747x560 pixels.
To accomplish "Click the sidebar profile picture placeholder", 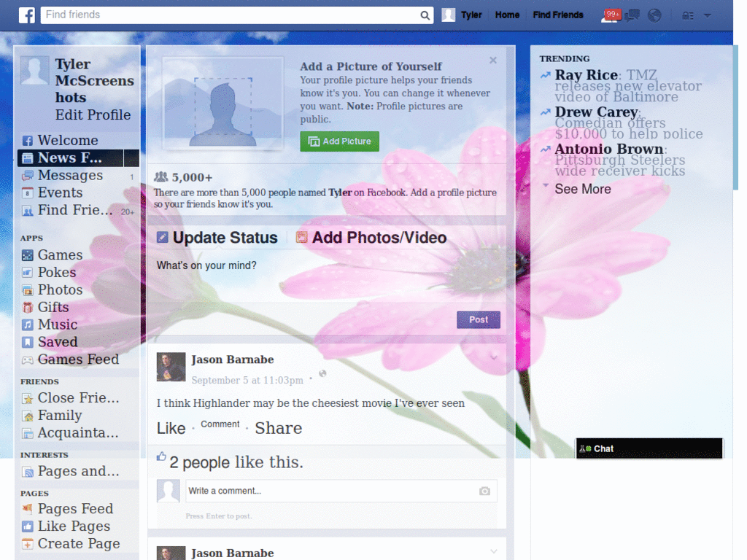I will tap(35, 71).
